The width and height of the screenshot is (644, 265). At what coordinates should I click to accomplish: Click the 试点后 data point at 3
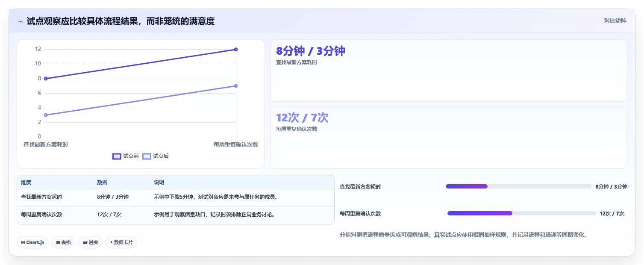pos(46,115)
